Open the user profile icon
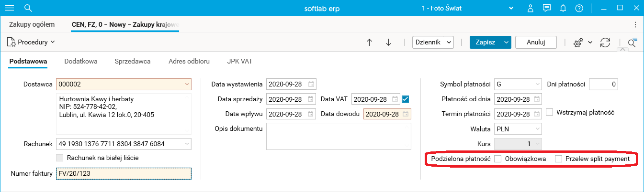Screen dimensions: 644x192 pos(531,8)
